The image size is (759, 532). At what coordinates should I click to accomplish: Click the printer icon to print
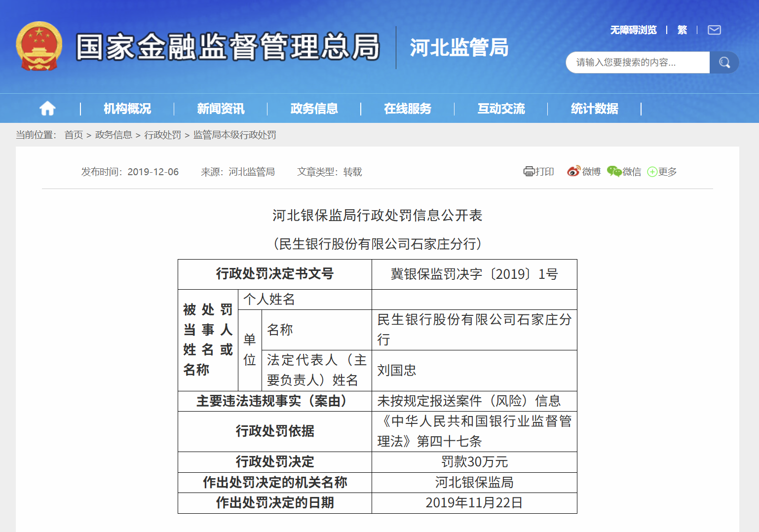pos(529,171)
